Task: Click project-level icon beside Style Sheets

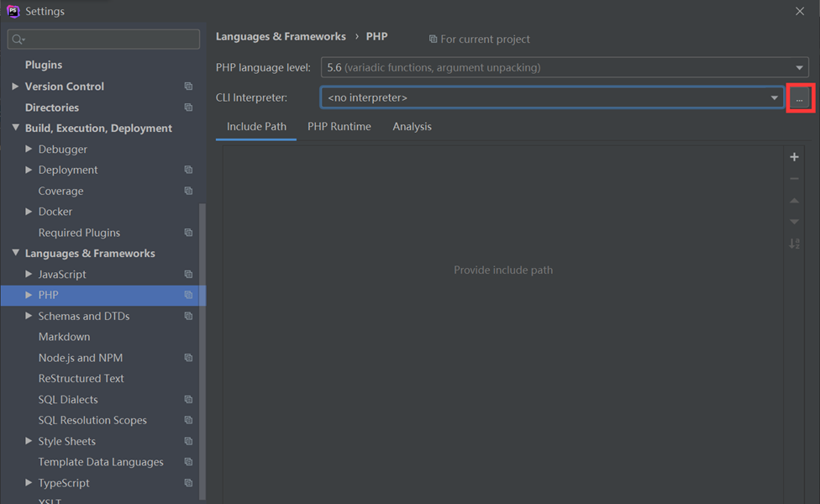Action: pyautogui.click(x=188, y=441)
